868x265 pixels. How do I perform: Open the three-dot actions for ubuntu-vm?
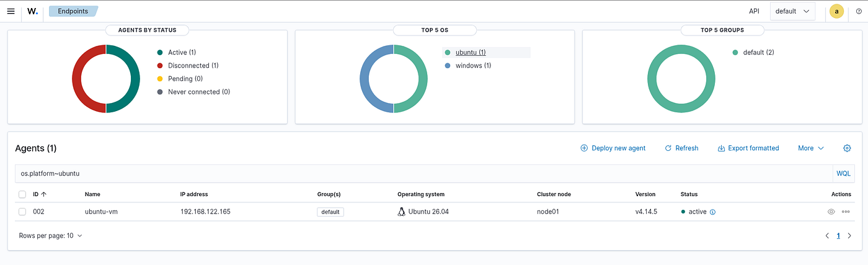(846, 212)
